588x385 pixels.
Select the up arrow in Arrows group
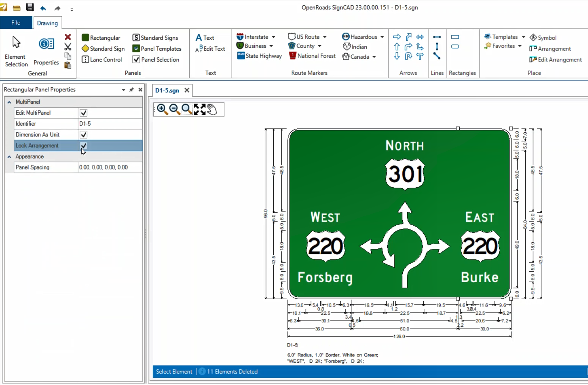click(397, 46)
